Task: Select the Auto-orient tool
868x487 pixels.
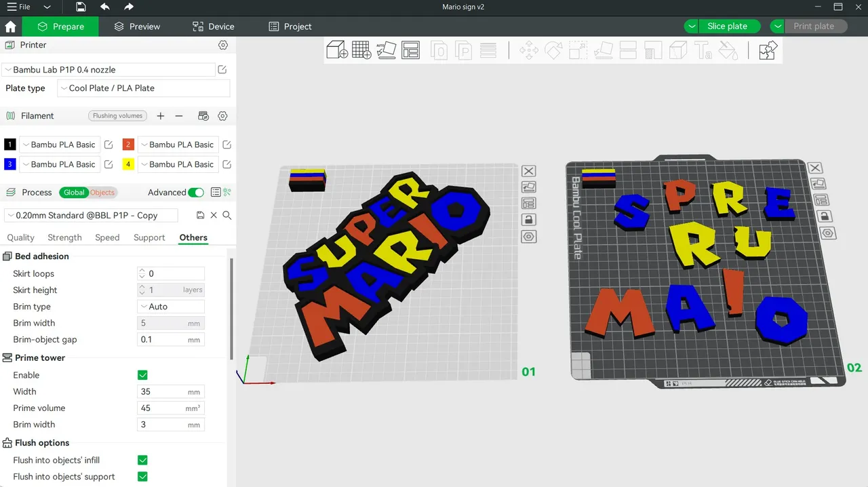Action: pyautogui.click(x=386, y=50)
